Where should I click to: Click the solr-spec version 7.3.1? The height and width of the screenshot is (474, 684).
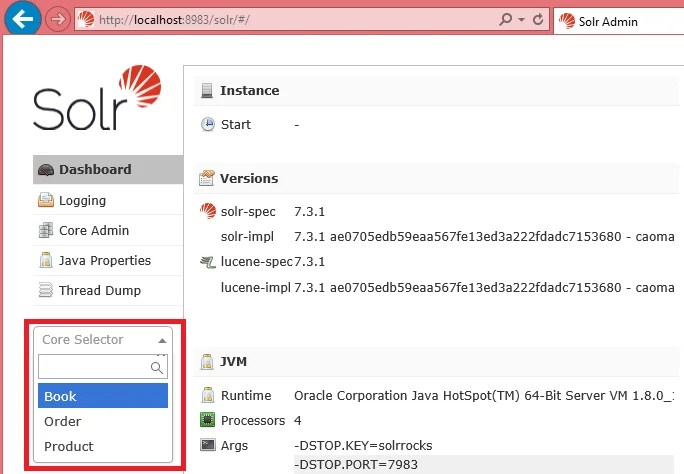coord(309,212)
